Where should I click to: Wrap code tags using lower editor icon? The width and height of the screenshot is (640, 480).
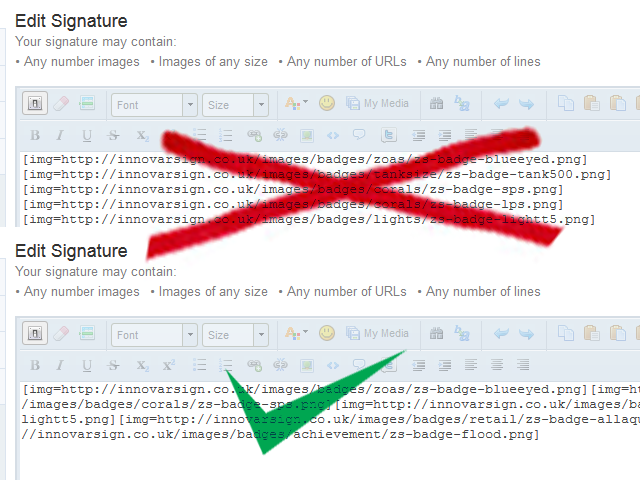pyautogui.click(x=333, y=365)
